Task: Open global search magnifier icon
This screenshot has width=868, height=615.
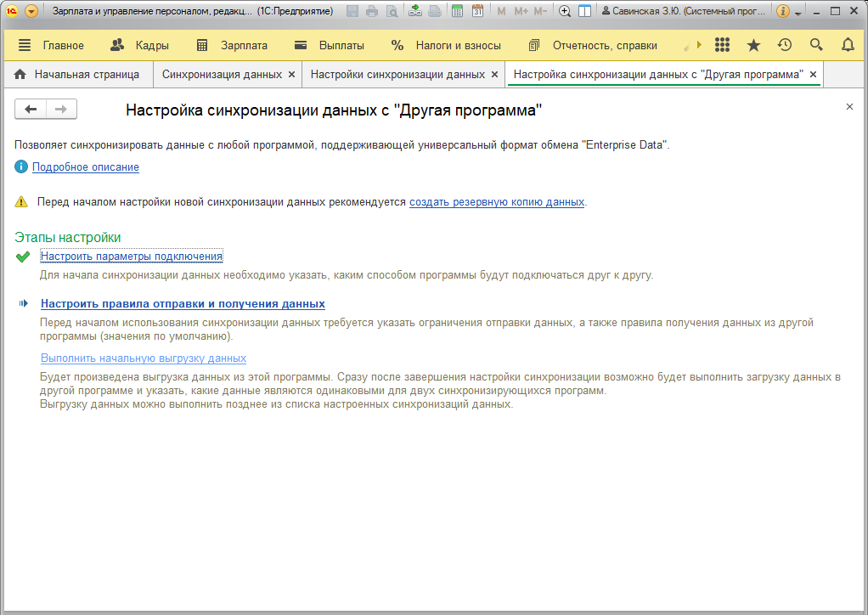Action: tap(815, 44)
